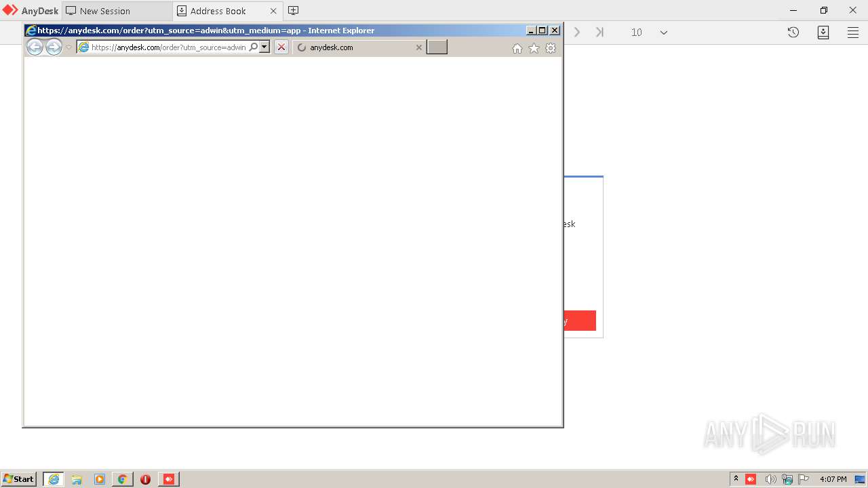The height and width of the screenshot is (488, 868).
Task: Stop loading page with the red X
Action: click(281, 47)
